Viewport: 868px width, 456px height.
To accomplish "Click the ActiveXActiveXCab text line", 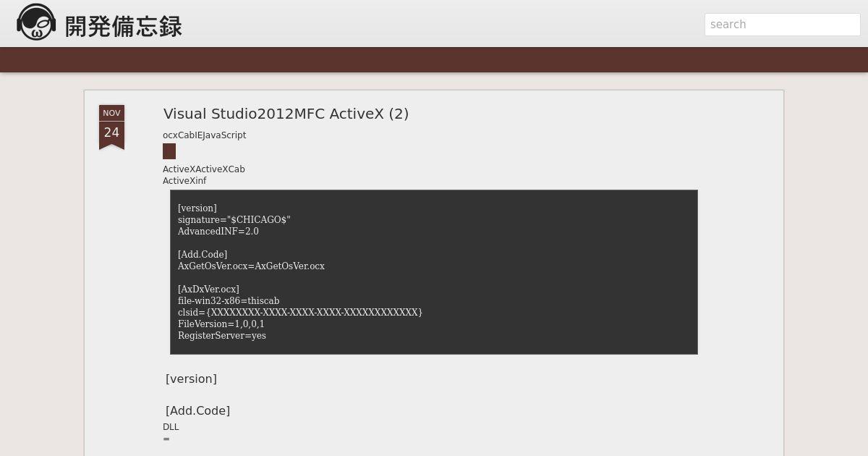I will point(204,169).
